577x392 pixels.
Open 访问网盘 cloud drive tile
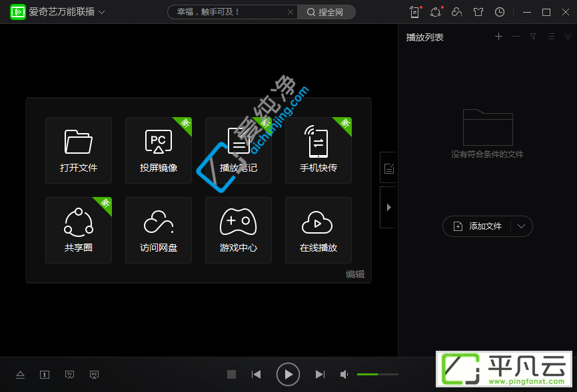click(x=159, y=230)
